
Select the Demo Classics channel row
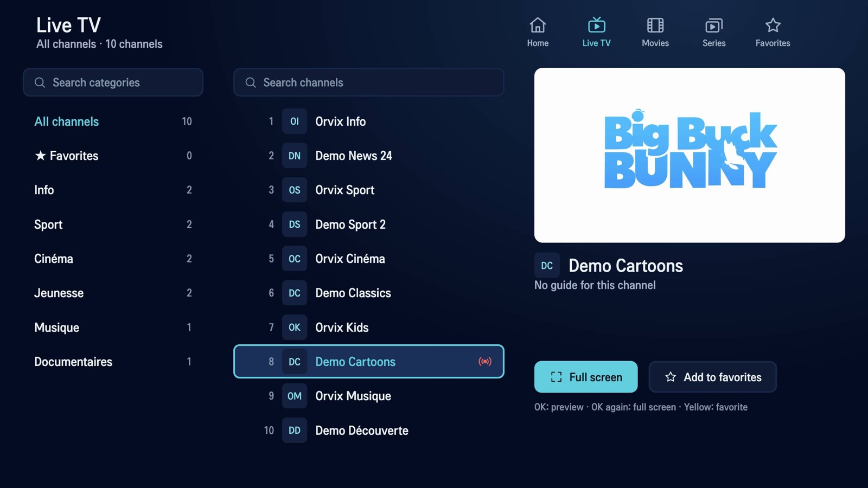tap(369, 293)
